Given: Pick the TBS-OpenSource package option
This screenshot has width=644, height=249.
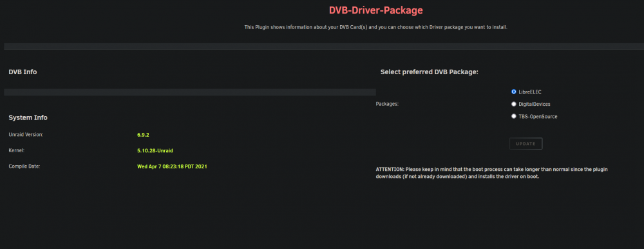Looking at the screenshot, I should point(514,117).
